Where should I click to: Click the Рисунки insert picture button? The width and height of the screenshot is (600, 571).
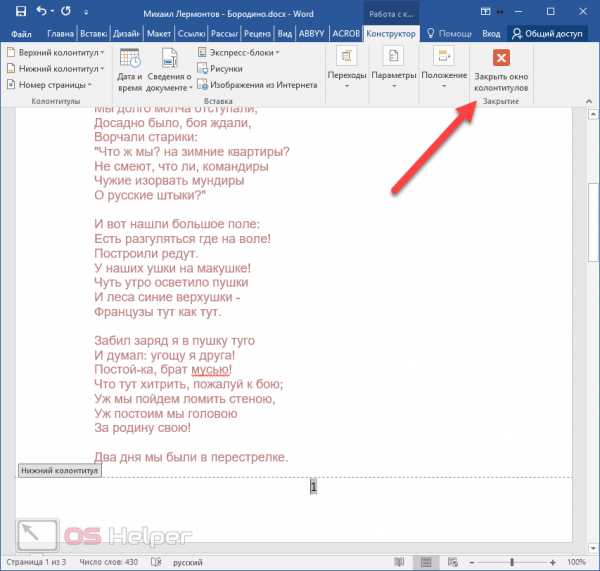coord(220,69)
